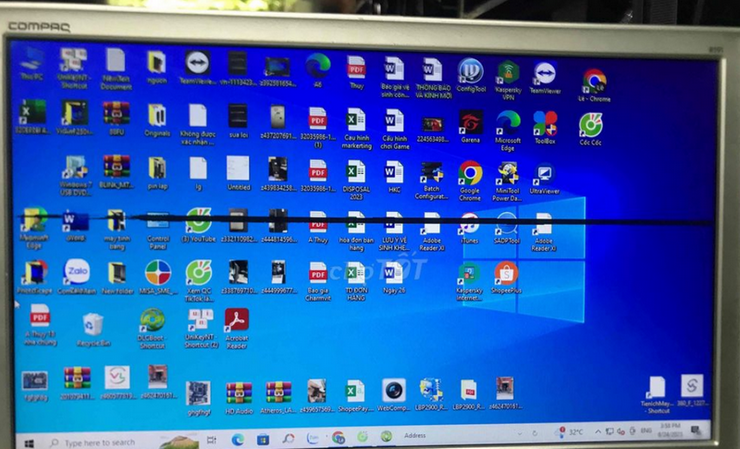Open the Cấu hình chơi Game document

click(395, 129)
